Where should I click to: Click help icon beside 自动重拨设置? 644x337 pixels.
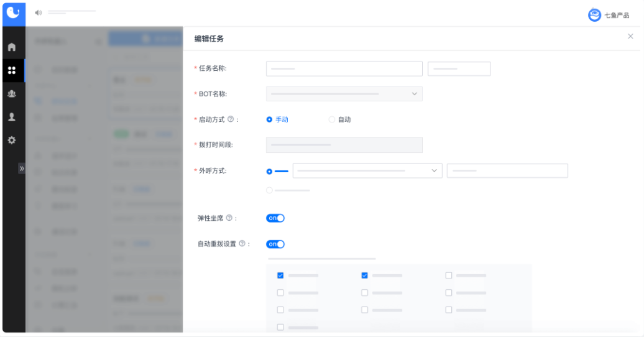[x=242, y=244]
